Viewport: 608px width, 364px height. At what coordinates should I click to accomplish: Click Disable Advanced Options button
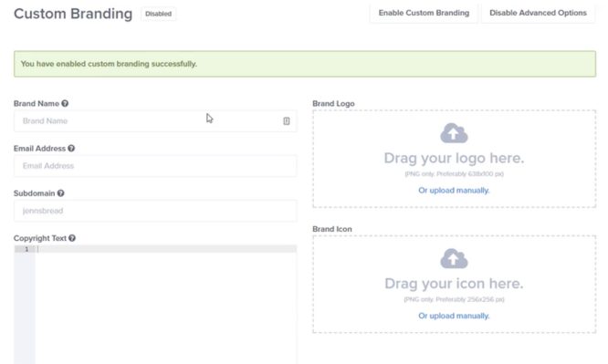538,13
